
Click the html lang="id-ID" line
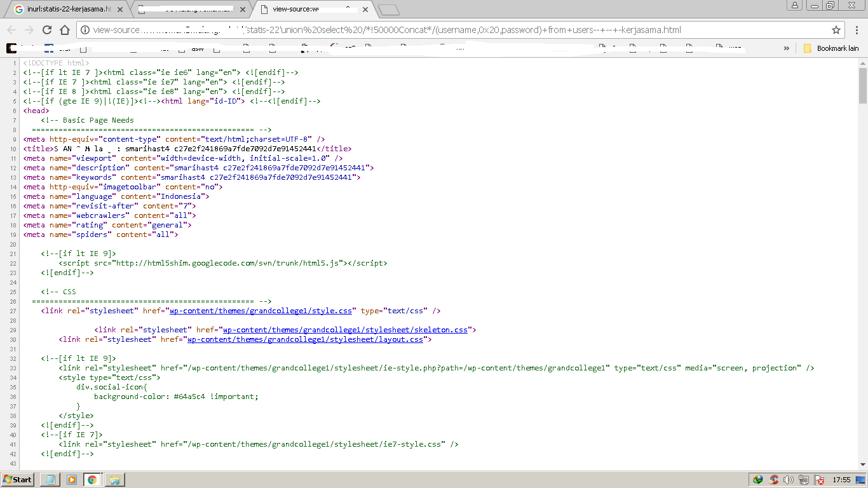coord(172,101)
